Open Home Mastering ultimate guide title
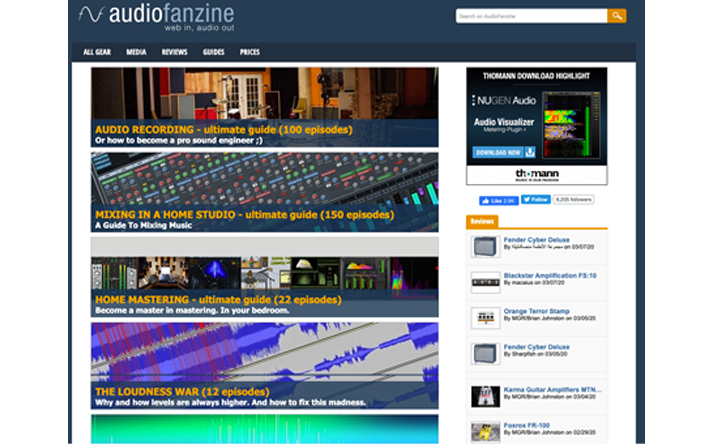This screenshot has height=445, width=702. (x=218, y=300)
